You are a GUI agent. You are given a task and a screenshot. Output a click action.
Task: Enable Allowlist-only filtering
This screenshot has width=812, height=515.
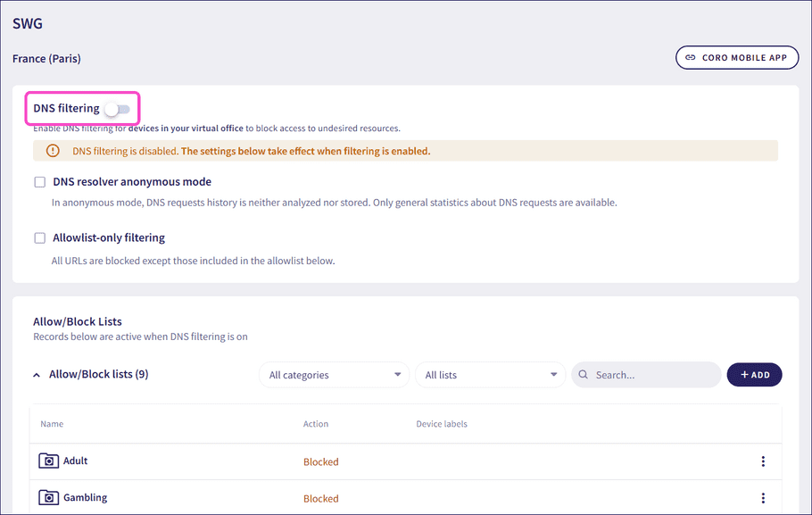(39, 237)
